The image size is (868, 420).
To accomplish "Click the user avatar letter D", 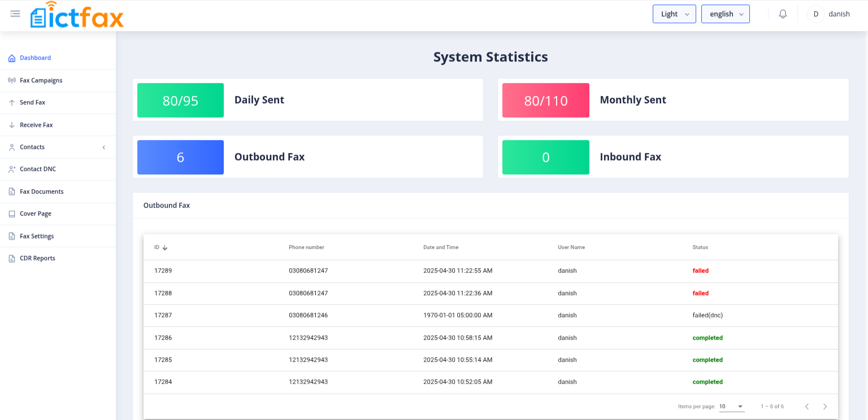I will [816, 14].
